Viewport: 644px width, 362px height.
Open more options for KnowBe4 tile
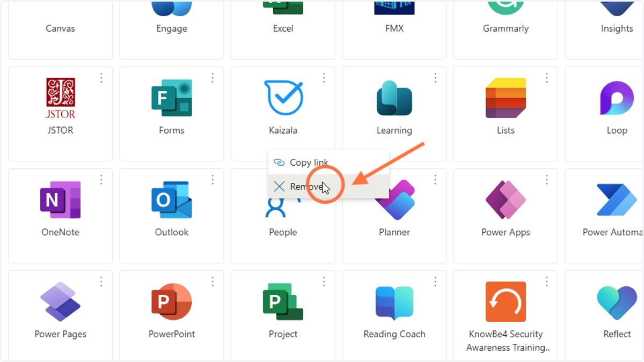point(546,282)
